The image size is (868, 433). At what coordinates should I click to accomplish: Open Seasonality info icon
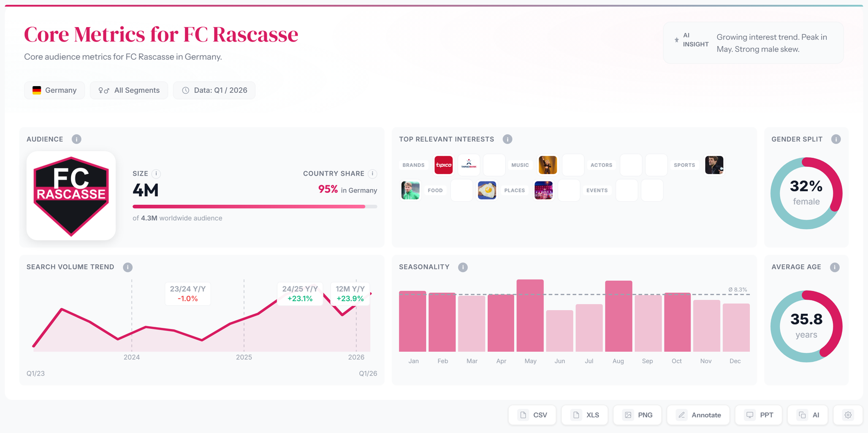click(x=463, y=267)
